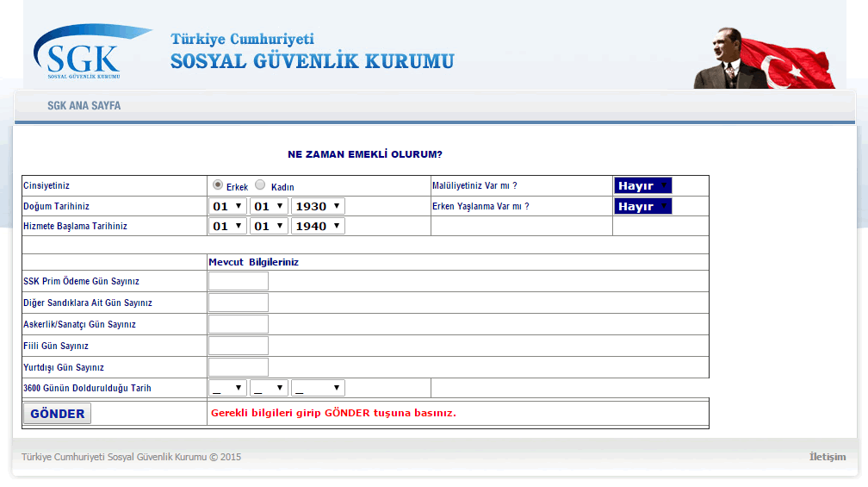Viewport: 868px width, 487px height.
Task: Open the İletişim link in footer
Action: click(828, 457)
